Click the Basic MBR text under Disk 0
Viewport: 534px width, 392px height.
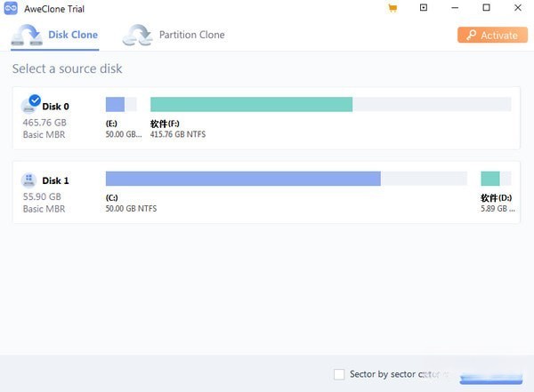44,135
